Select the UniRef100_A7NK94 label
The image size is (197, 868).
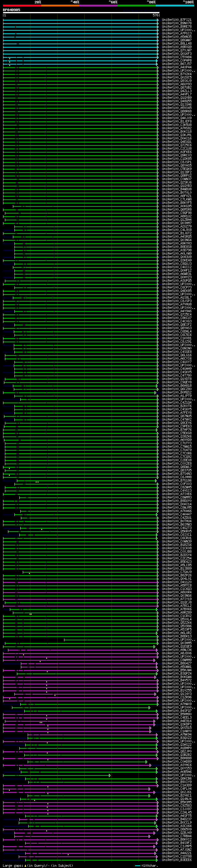coord(177,735)
